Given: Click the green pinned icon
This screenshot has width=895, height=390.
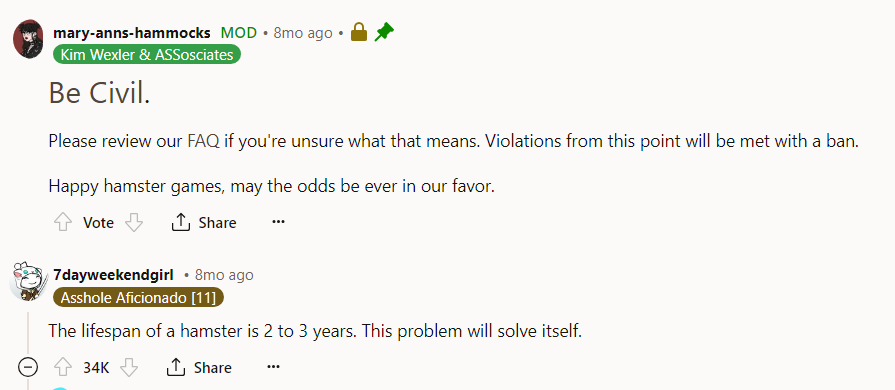Looking at the screenshot, I should pos(384,32).
